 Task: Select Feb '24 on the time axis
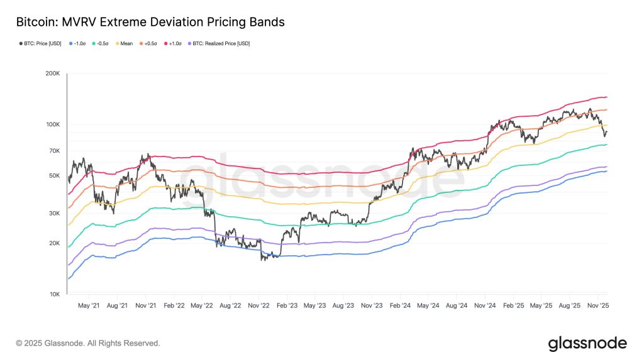(x=399, y=305)
